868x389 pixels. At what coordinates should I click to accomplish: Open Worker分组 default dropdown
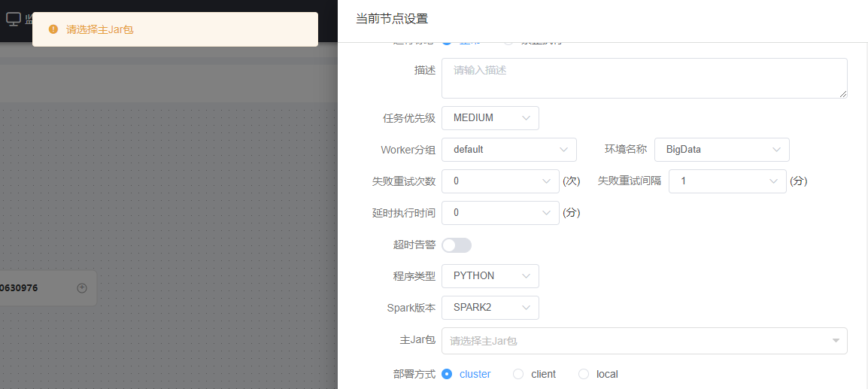point(509,150)
